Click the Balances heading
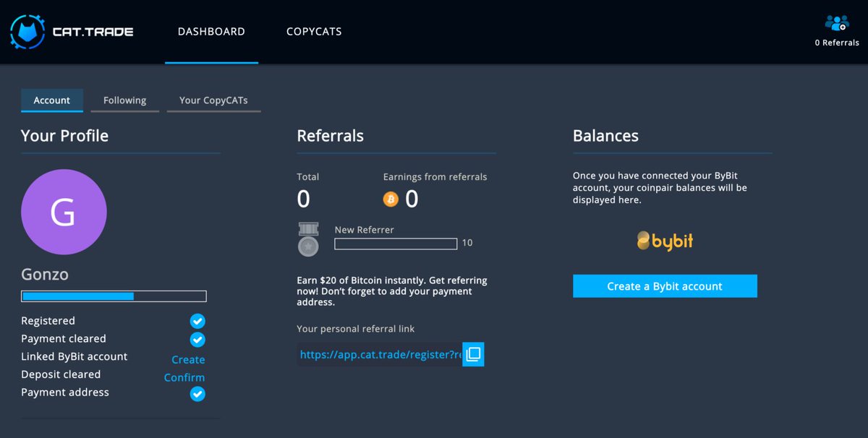Viewport: 868px width, 438px height. 605,136
